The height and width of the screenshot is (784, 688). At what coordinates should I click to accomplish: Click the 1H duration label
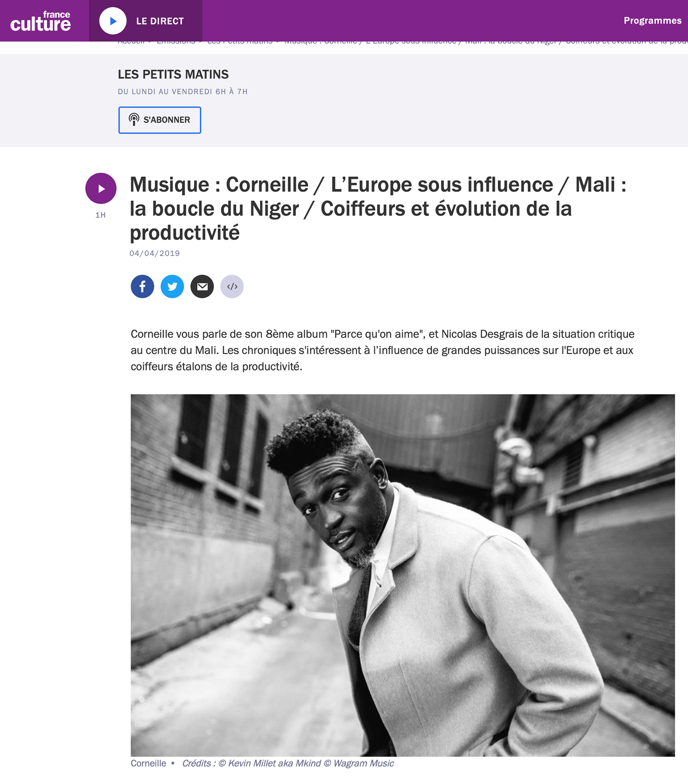click(100, 215)
